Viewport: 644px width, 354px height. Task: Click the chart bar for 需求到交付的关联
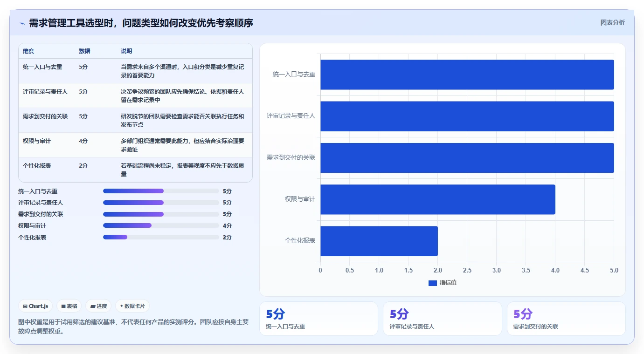467,158
